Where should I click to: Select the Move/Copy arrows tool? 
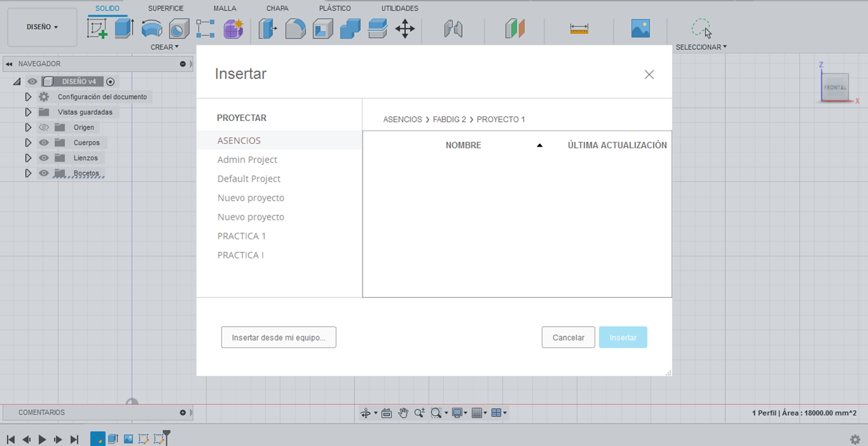pyautogui.click(x=405, y=29)
